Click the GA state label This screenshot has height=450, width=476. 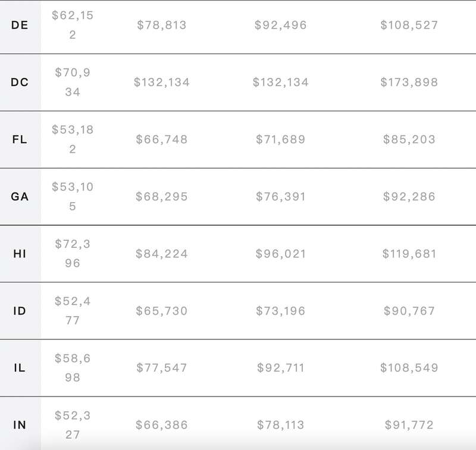pos(20,197)
